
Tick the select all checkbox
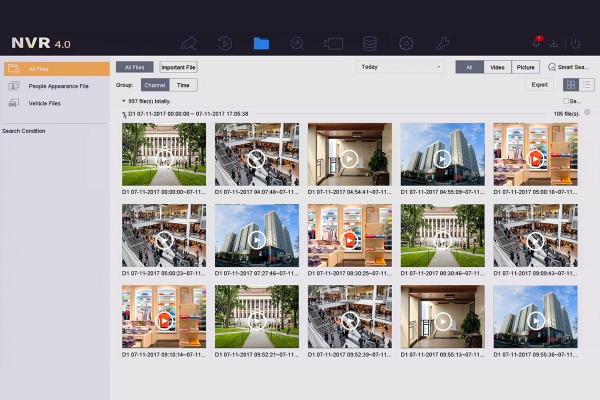coord(566,101)
